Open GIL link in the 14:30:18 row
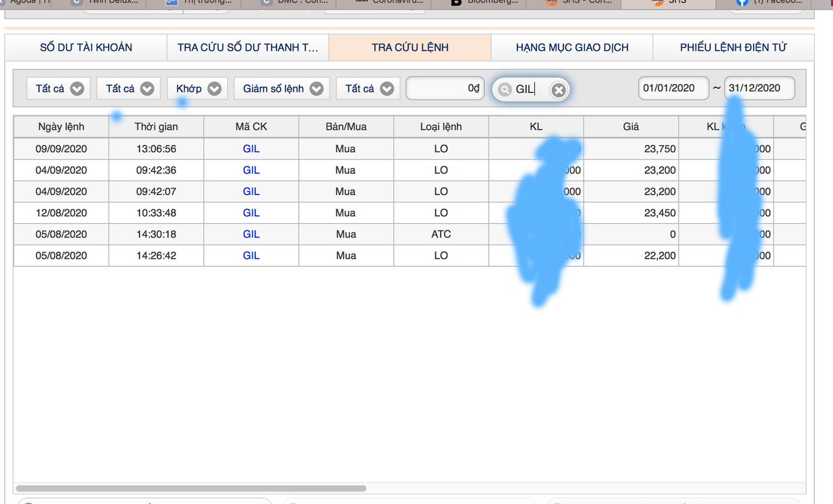 point(251,234)
